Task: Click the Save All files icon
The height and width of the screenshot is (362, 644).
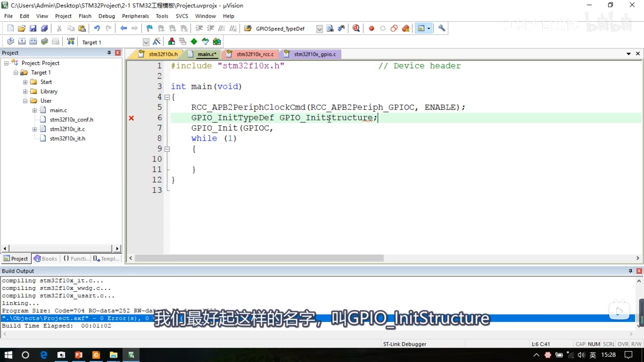Action: pos(44,28)
